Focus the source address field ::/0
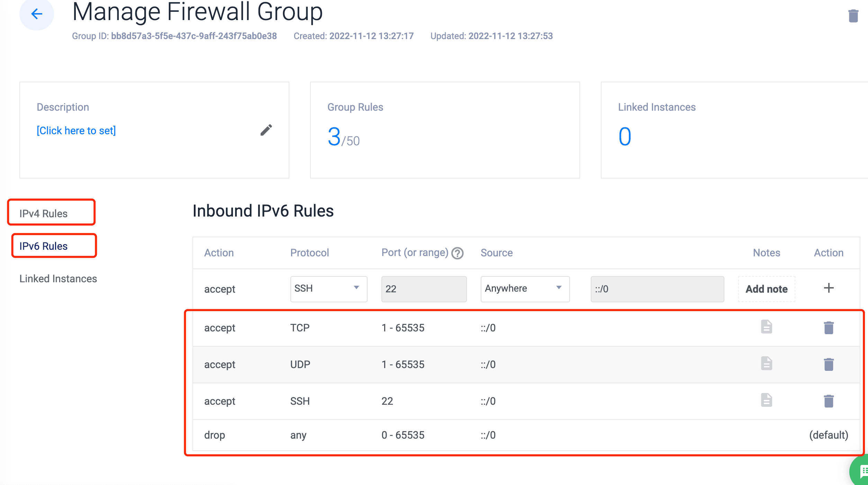868x485 pixels. (657, 289)
